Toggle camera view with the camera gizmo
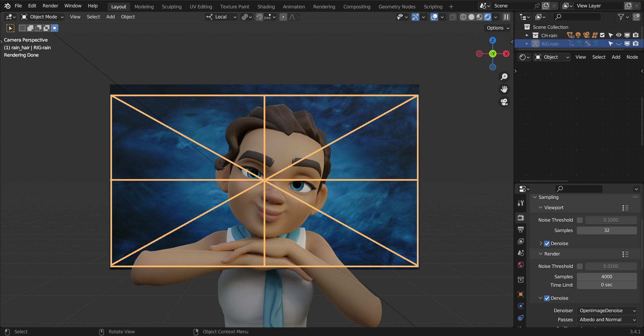644x336 pixels. (x=504, y=102)
